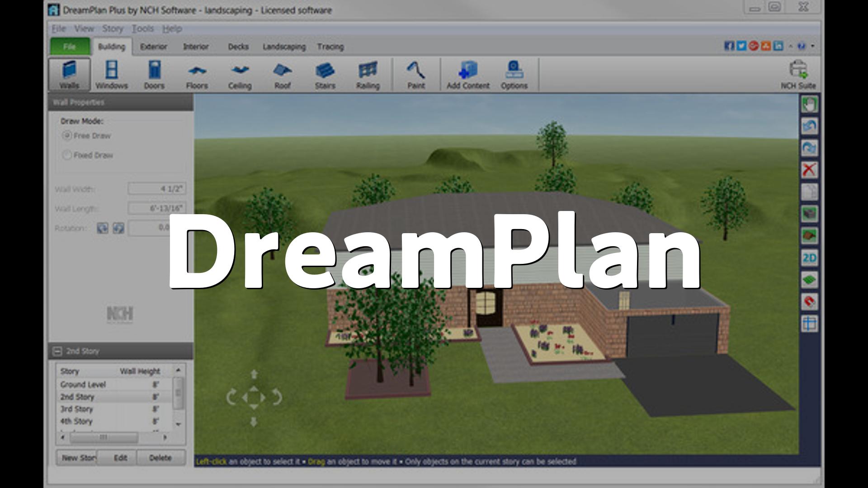Open the File menu in menu bar
The height and width of the screenshot is (488, 868).
[x=59, y=28]
